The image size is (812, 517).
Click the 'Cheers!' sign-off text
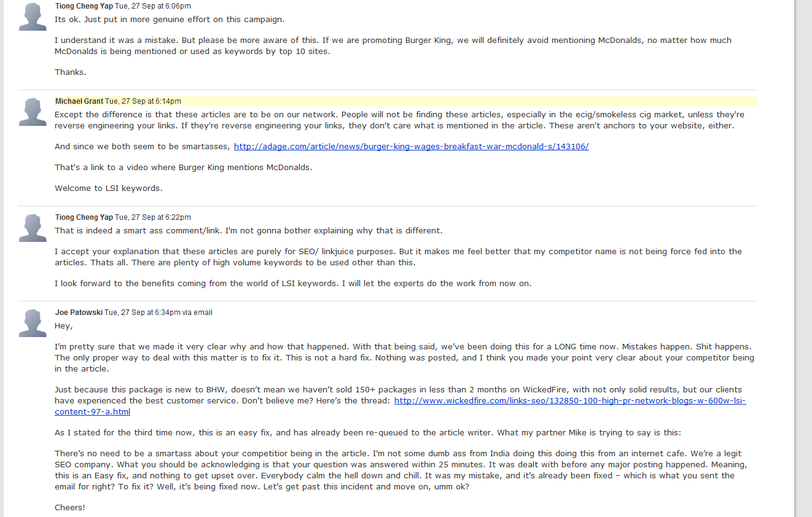point(70,508)
